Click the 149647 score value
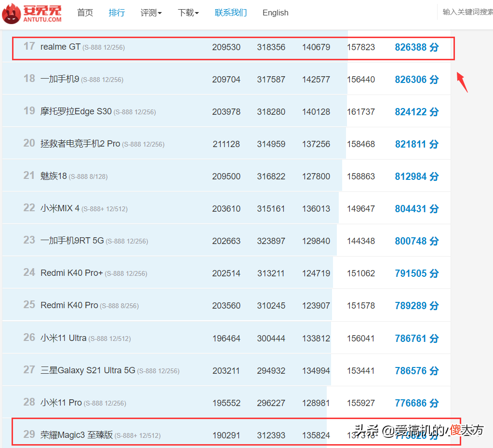The height and width of the screenshot is (448, 493). 361,209
